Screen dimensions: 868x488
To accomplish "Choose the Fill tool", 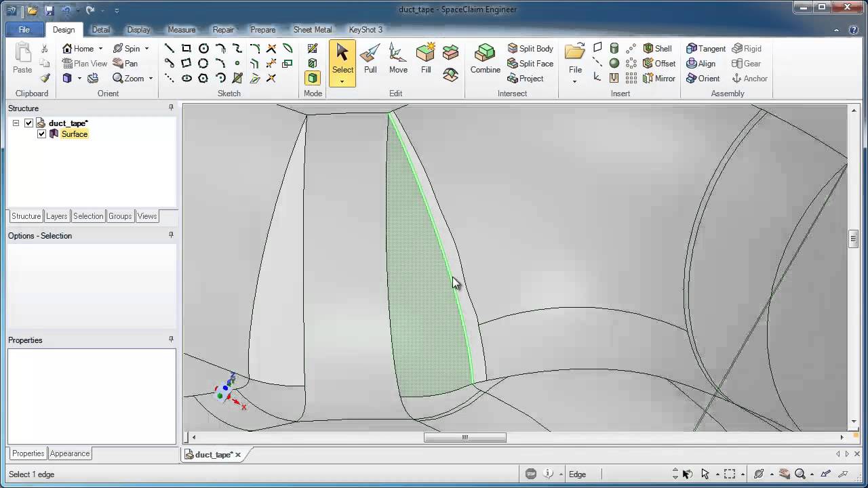I will 426,59.
